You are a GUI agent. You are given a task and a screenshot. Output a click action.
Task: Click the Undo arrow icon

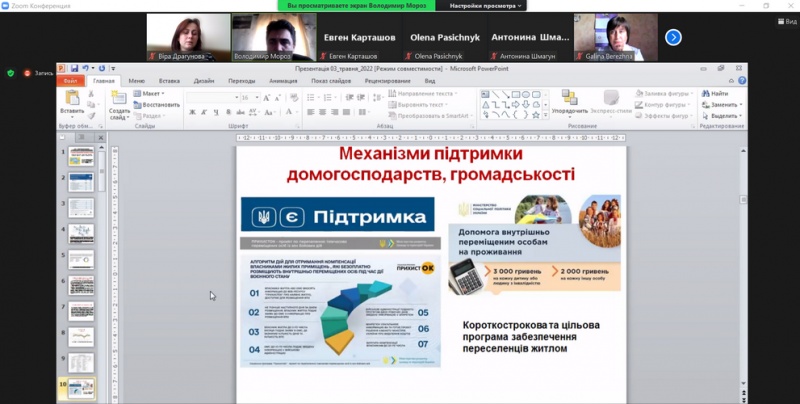coord(84,69)
